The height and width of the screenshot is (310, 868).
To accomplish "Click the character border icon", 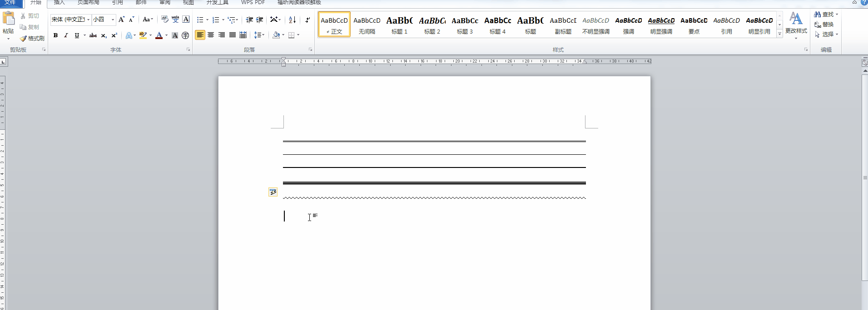I will pyautogui.click(x=186, y=20).
